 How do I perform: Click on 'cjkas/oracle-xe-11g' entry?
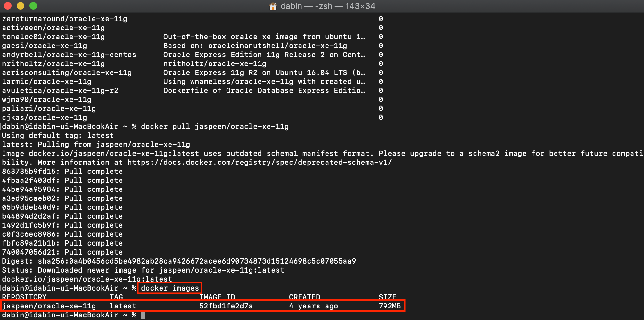45,118
